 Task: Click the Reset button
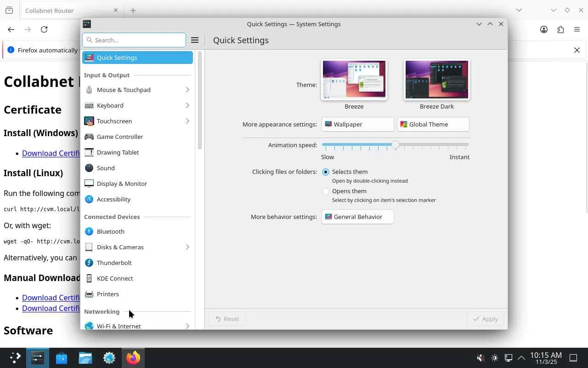[227, 319]
